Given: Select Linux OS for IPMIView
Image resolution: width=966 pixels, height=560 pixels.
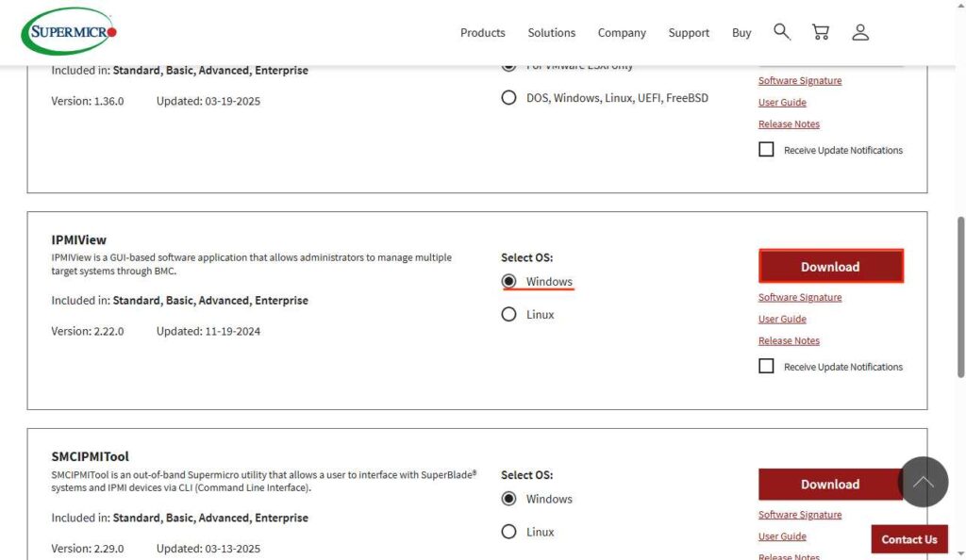Looking at the screenshot, I should [508, 315].
